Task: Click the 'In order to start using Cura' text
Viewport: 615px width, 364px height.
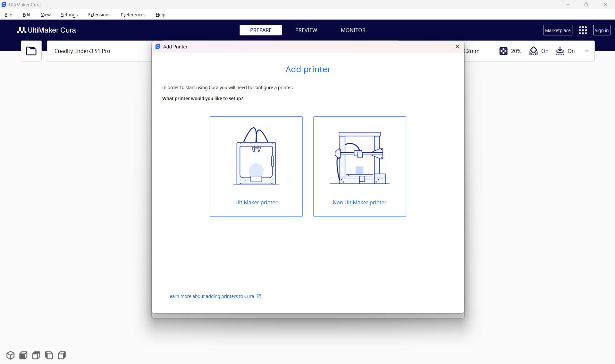Action: tap(228, 88)
